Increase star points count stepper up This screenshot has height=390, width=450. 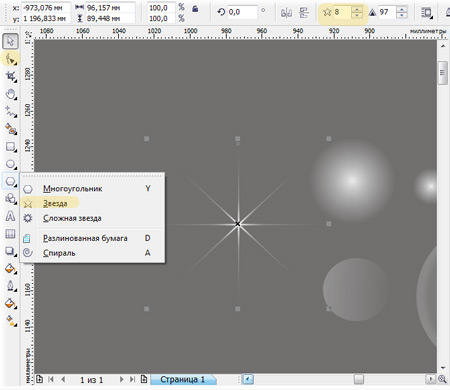pyautogui.click(x=357, y=9)
